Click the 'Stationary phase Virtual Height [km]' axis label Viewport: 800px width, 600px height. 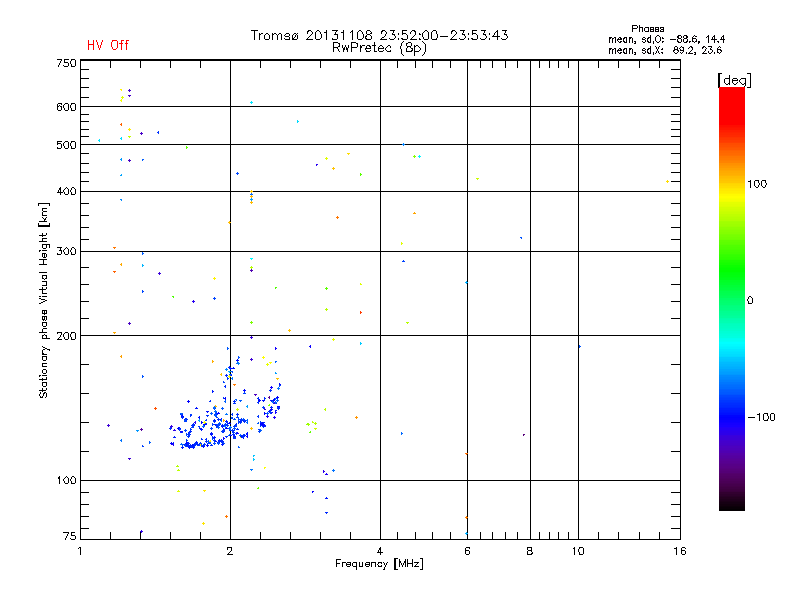click(43, 300)
